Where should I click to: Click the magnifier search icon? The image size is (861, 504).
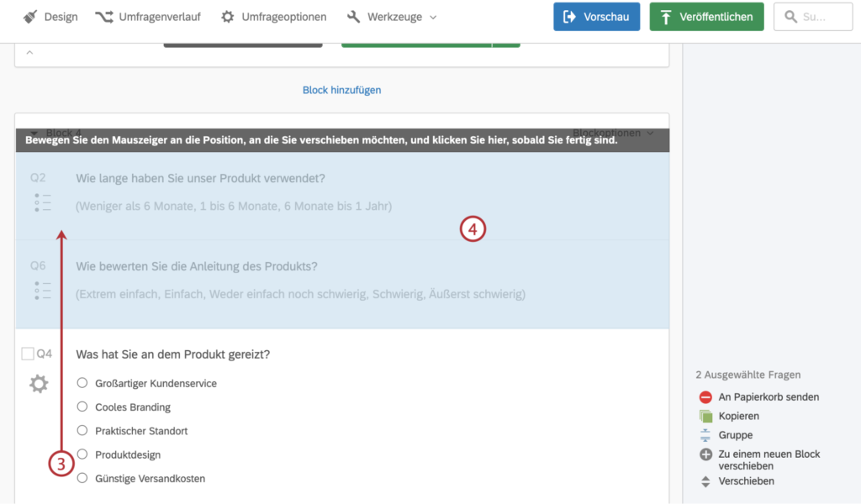pyautogui.click(x=790, y=17)
